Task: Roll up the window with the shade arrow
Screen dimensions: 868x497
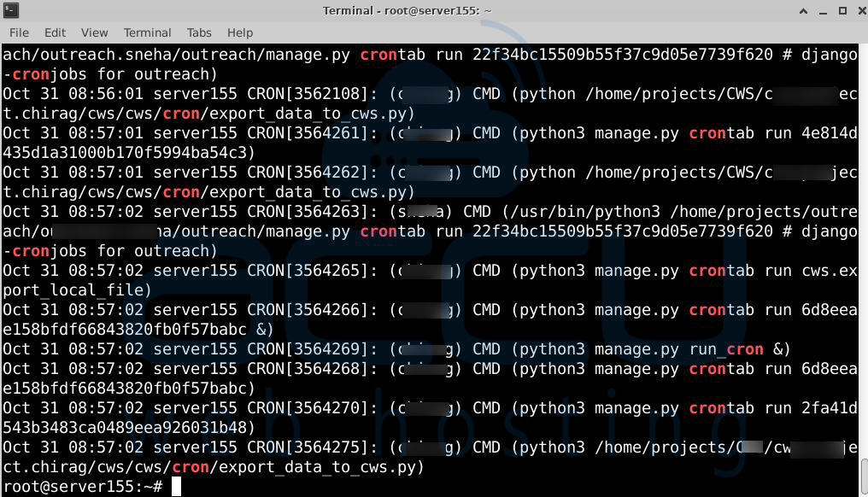Action: (804, 10)
